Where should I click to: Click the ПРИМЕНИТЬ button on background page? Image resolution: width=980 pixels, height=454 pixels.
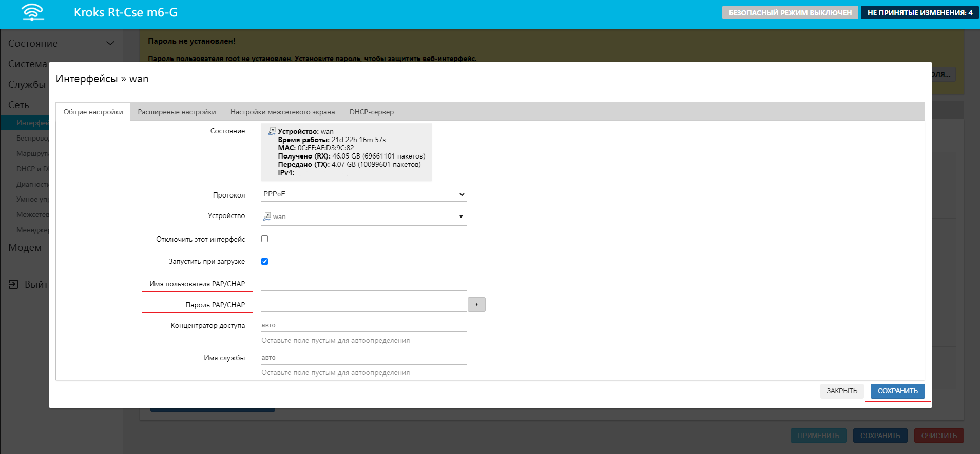[x=818, y=436]
